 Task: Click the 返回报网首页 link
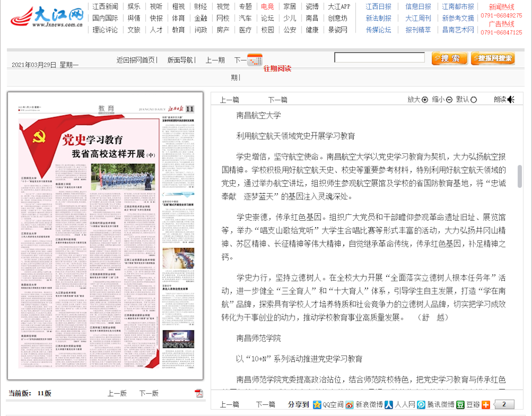click(x=137, y=60)
